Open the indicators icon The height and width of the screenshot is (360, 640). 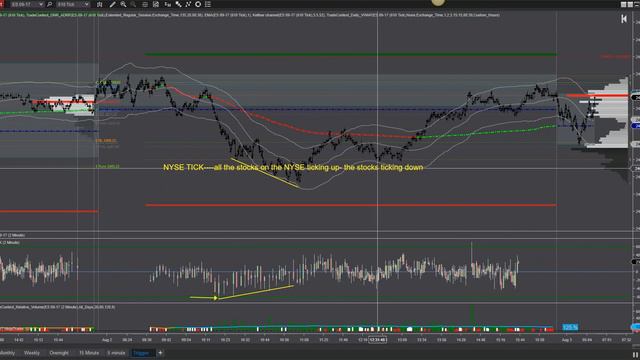(178, 4)
